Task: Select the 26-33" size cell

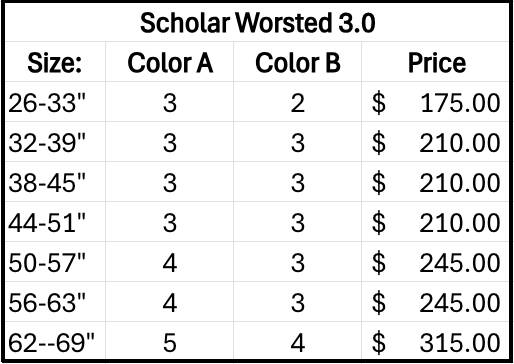Action: [55, 102]
